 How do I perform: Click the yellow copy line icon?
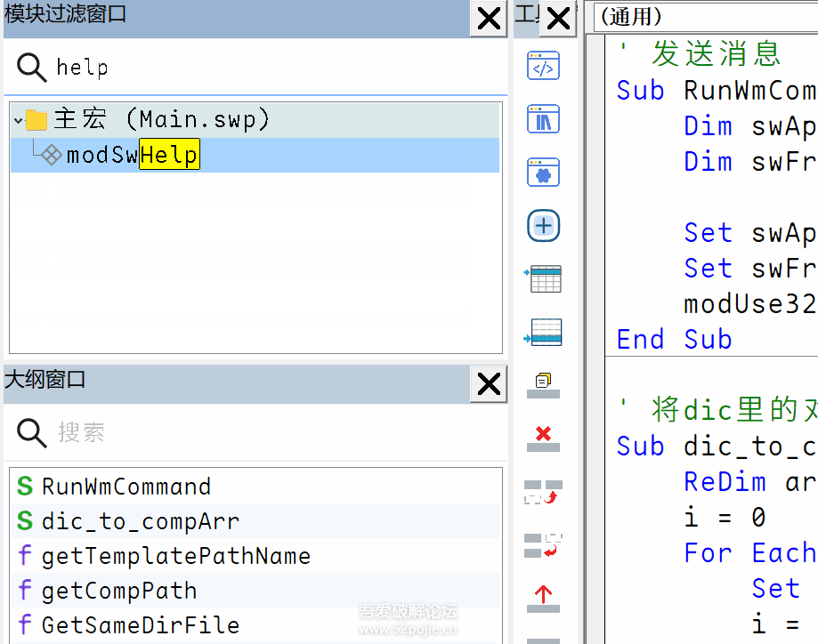544,382
